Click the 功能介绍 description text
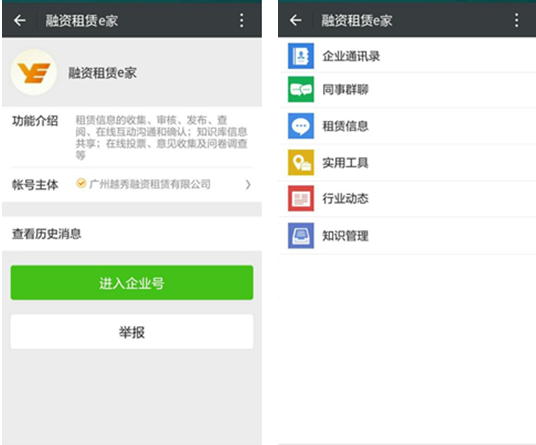536x445 pixels. tap(161, 137)
